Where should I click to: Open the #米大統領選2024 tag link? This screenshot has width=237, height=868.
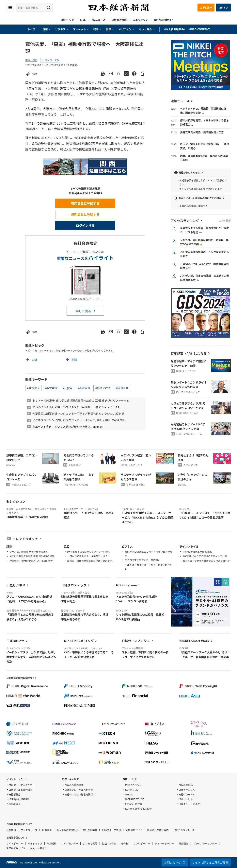click(174, 29)
